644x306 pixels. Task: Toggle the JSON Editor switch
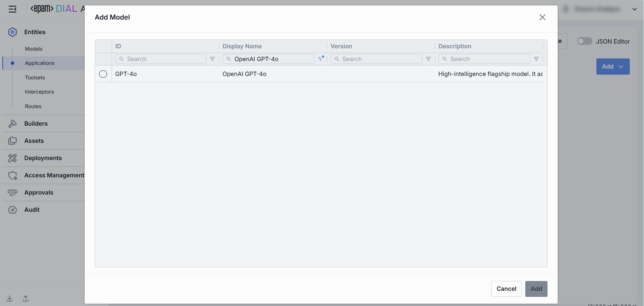pos(585,41)
